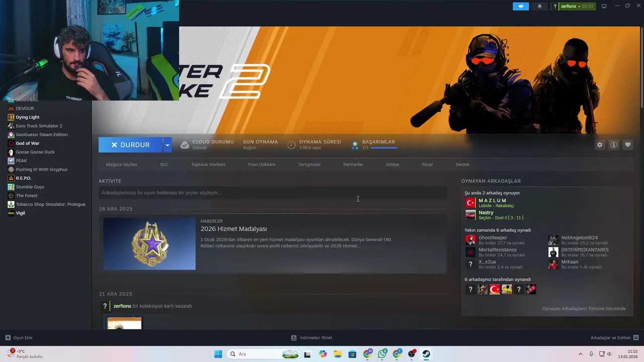Image resolution: width=644 pixels, height=362 pixels.
Task: Click the achievements progress bar
Action: click(x=384, y=148)
